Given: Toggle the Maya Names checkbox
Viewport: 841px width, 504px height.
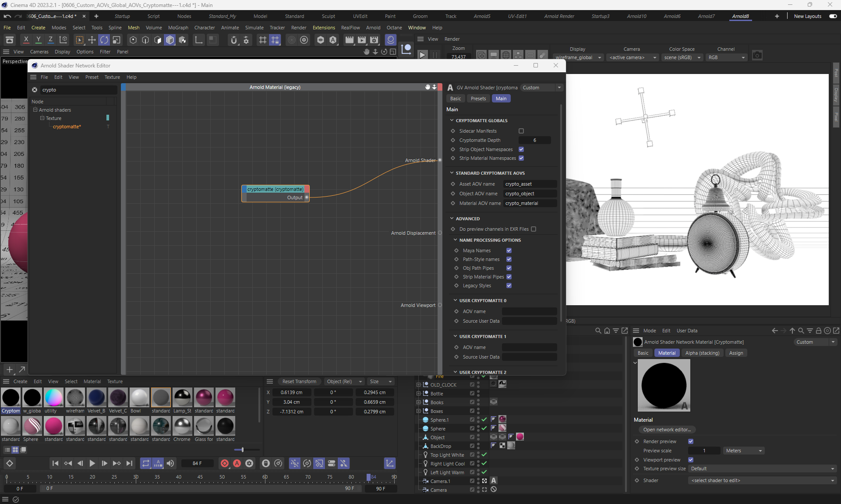Looking at the screenshot, I should point(509,250).
